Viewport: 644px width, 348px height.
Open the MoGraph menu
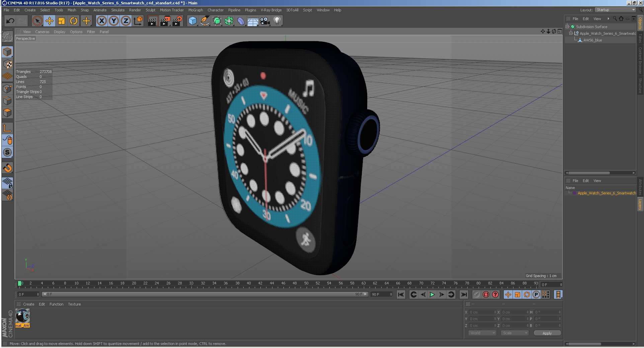coord(195,10)
